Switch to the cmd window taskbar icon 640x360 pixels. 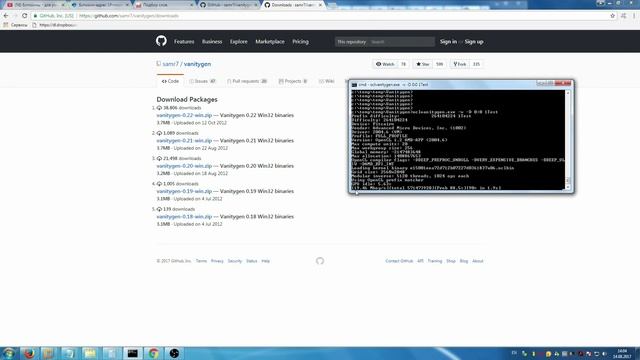(133, 353)
